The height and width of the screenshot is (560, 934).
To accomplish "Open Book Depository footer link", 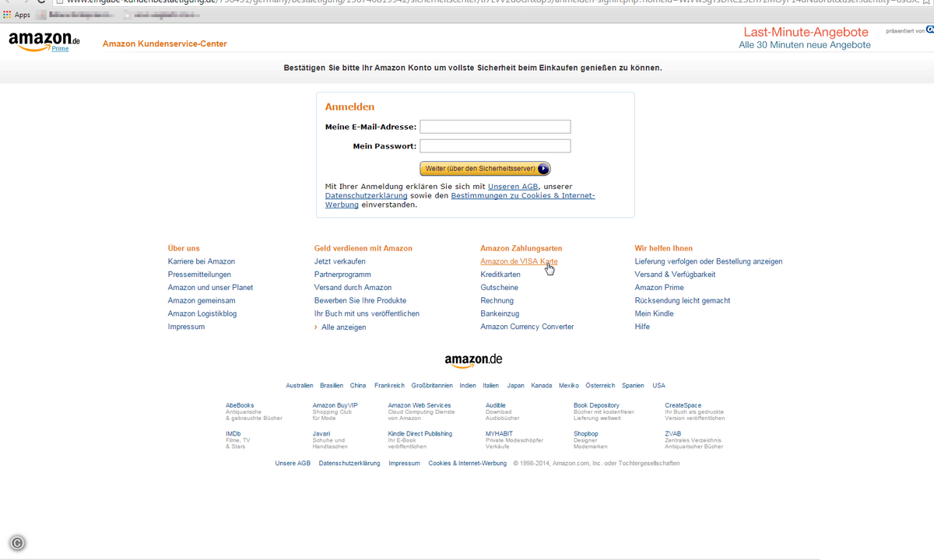I will click(596, 405).
